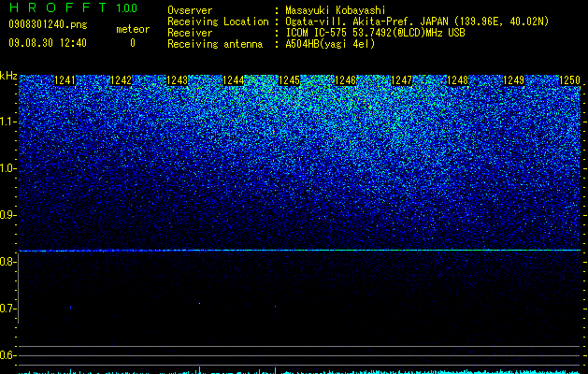Click the 1241 time marker
Screen dimensions: 588x374
tap(65, 80)
